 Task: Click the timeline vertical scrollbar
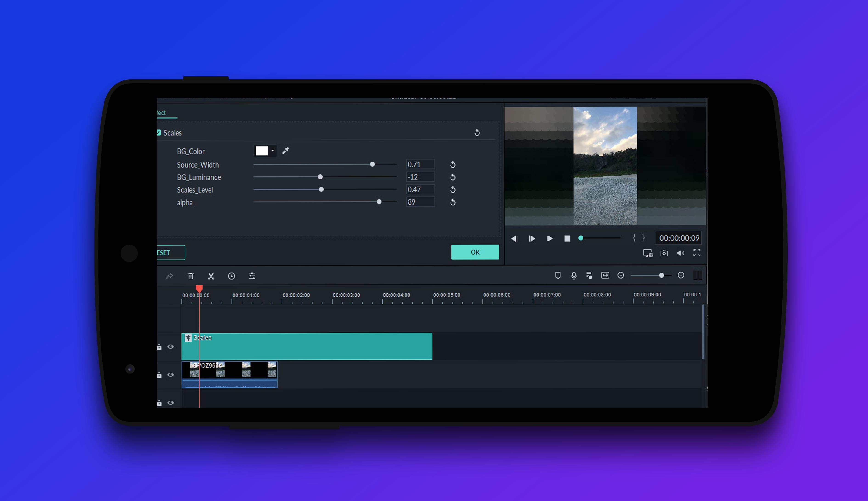coord(703,332)
